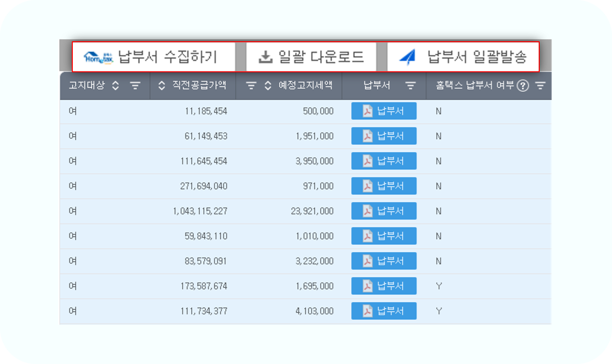Open the 납부서 column filter
The width and height of the screenshot is (612, 364).
[x=411, y=86]
